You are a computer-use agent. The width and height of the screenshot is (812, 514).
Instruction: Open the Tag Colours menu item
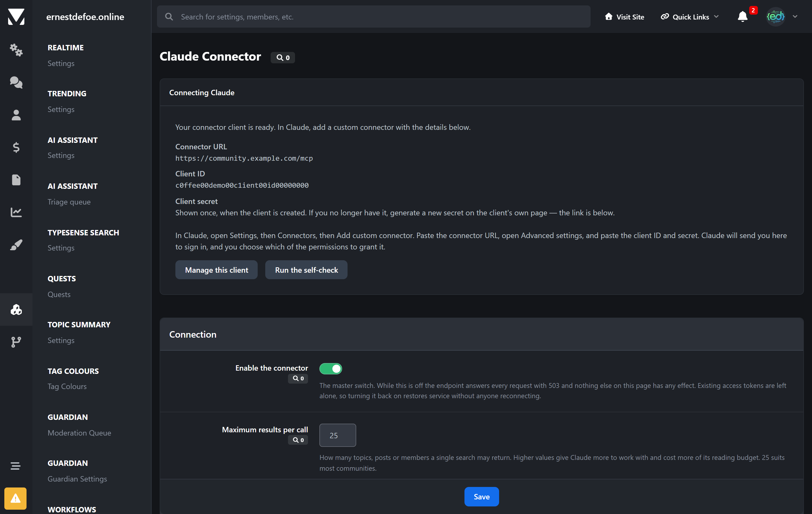(67, 386)
